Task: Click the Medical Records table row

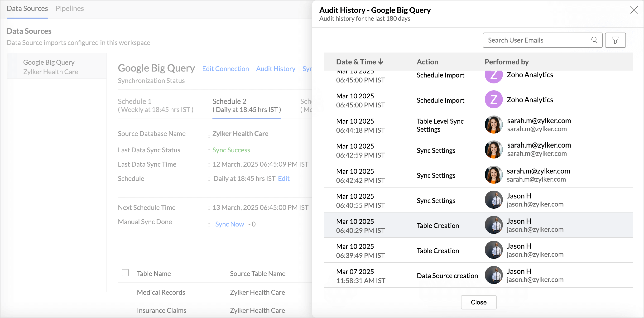Action: (215, 292)
